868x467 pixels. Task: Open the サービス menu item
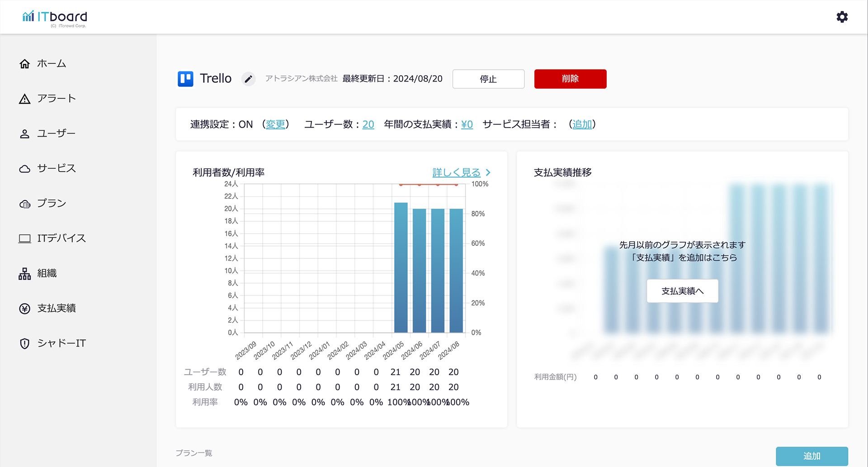pos(57,168)
